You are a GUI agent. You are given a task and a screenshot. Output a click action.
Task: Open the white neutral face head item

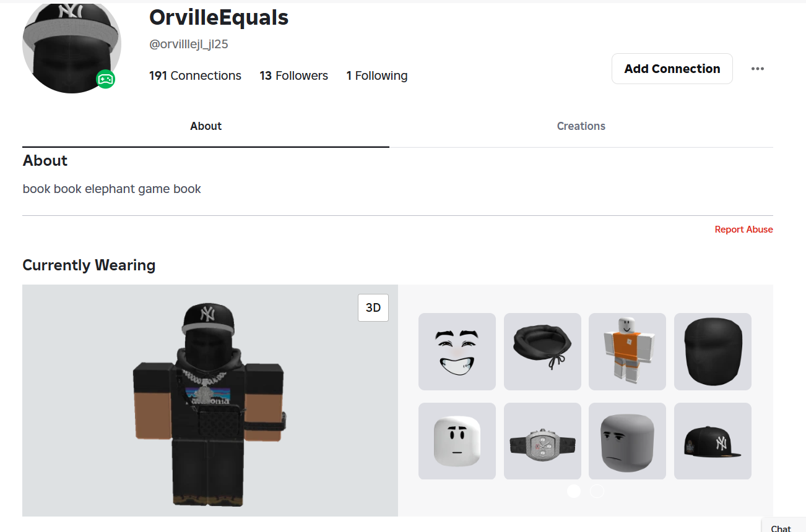coord(457,441)
